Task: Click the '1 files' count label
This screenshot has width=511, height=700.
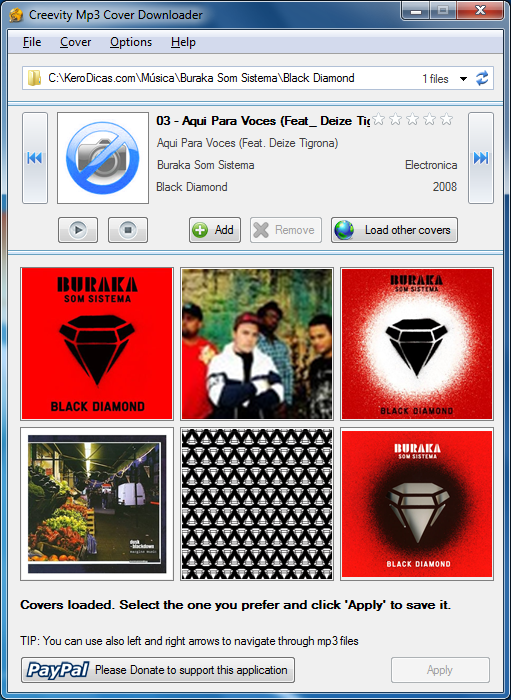Action: tap(435, 79)
